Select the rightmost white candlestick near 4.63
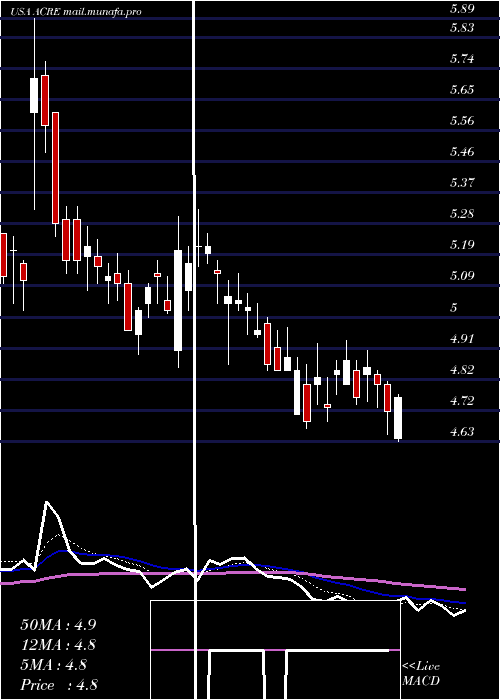500x700 pixels. [x=398, y=418]
